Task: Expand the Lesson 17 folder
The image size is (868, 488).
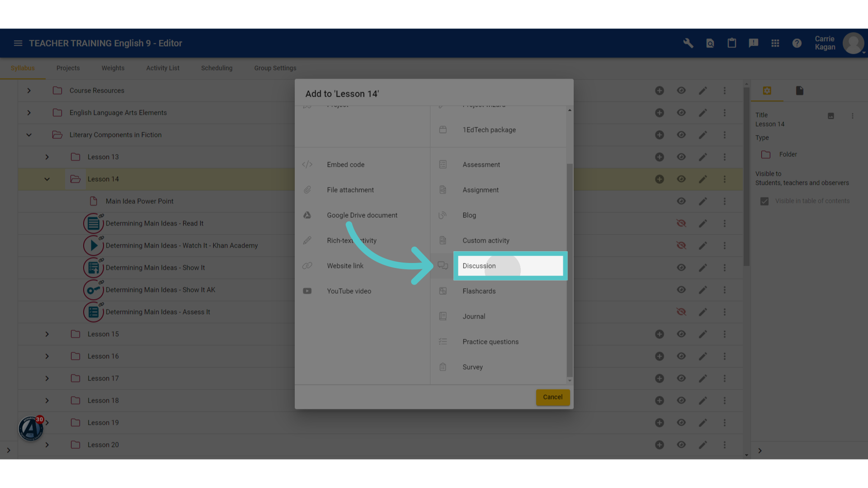Action: point(47,378)
